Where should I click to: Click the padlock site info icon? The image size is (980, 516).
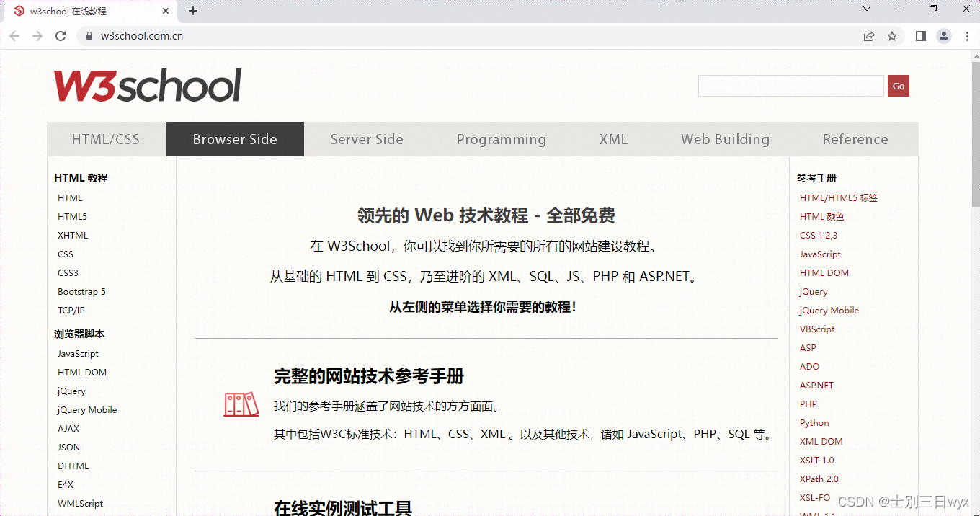pyautogui.click(x=89, y=36)
